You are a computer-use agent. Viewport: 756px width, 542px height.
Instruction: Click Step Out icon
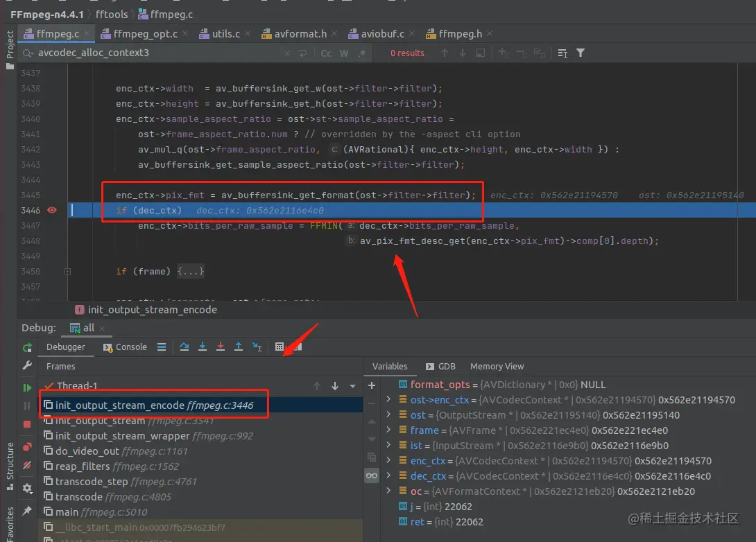238,347
